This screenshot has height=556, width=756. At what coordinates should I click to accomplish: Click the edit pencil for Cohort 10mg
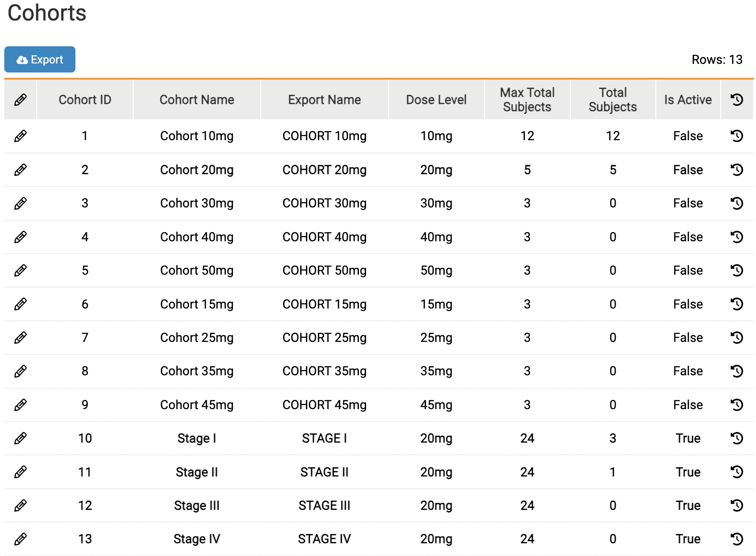click(21, 136)
